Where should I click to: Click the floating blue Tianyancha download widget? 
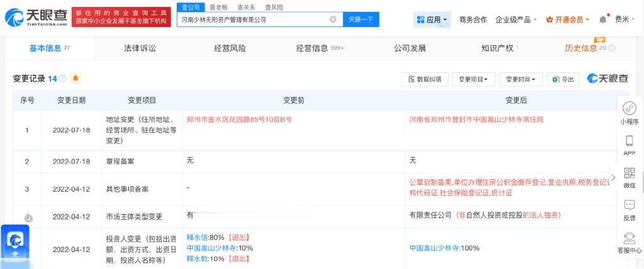point(15,243)
